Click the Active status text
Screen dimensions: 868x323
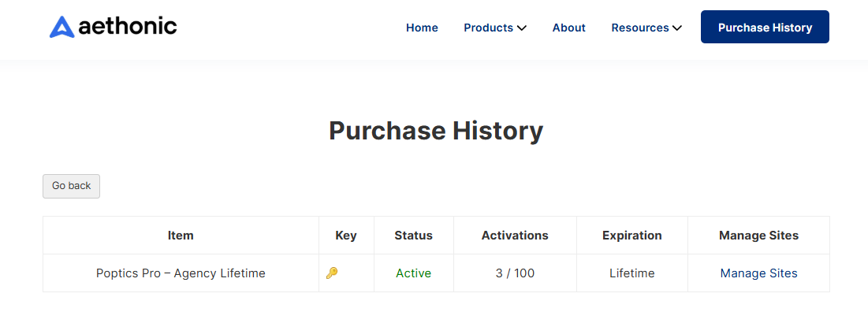(414, 273)
